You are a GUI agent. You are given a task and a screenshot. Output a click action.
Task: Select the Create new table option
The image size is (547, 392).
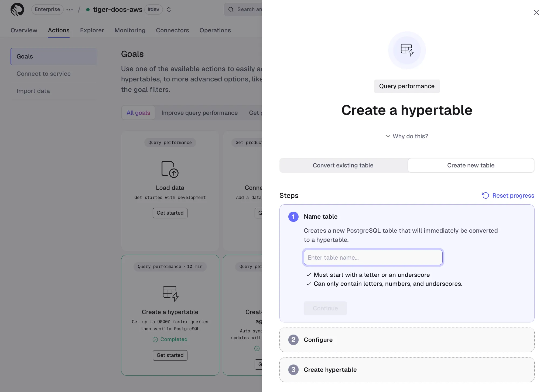[x=471, y=165]
